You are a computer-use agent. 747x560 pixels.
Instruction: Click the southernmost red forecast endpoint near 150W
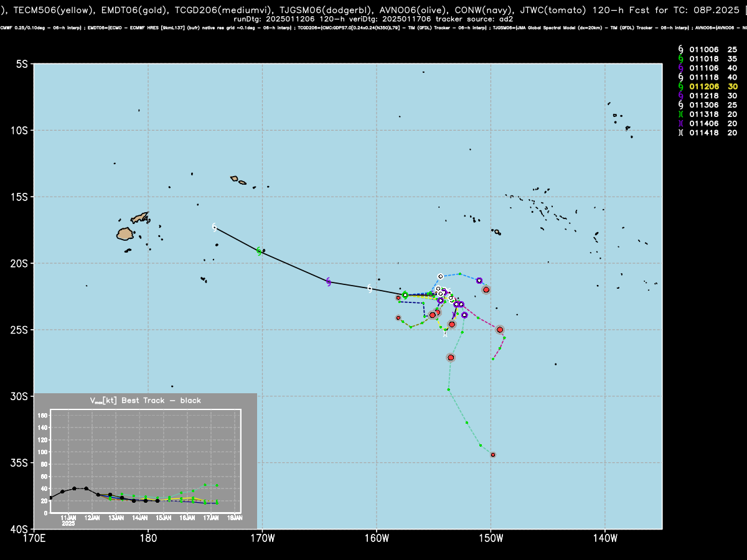[x=493, y=455]
